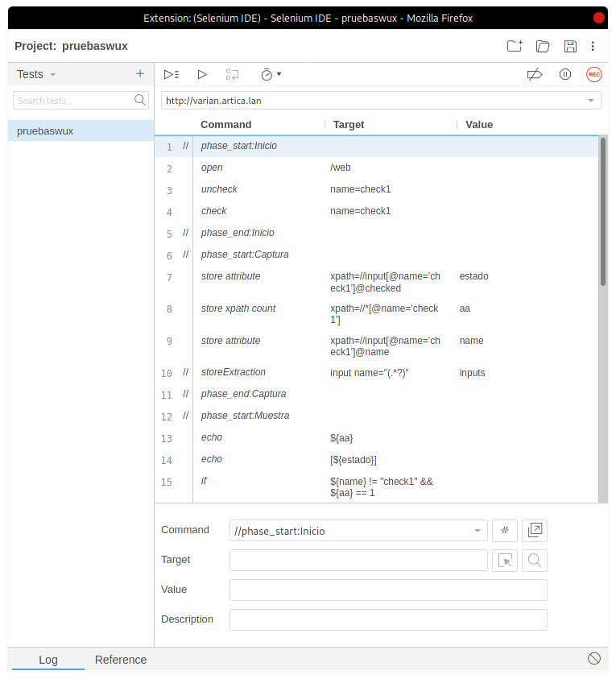Click the Description input field
The image size is (616, 679).
point(388,619)
